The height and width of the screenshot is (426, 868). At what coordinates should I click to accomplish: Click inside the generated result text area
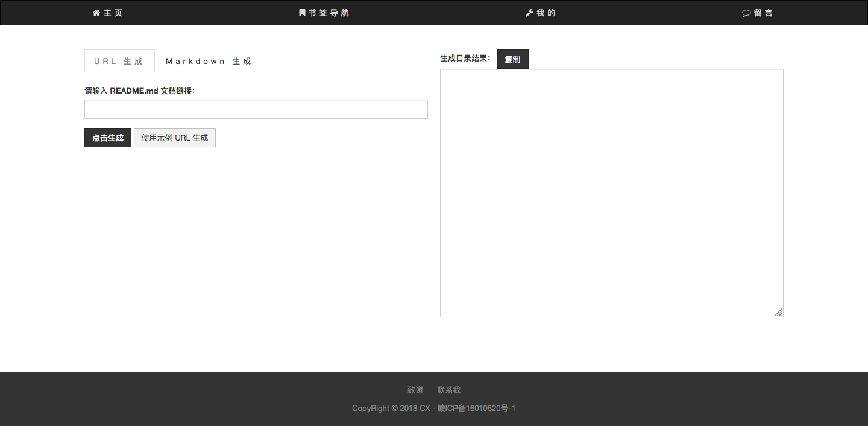click(612, 193)
